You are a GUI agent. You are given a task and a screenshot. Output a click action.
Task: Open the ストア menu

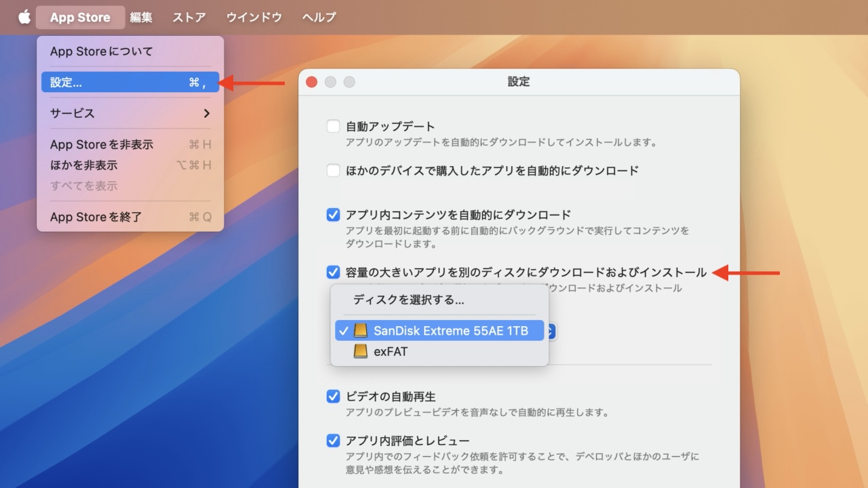click(x=189, y=18)
